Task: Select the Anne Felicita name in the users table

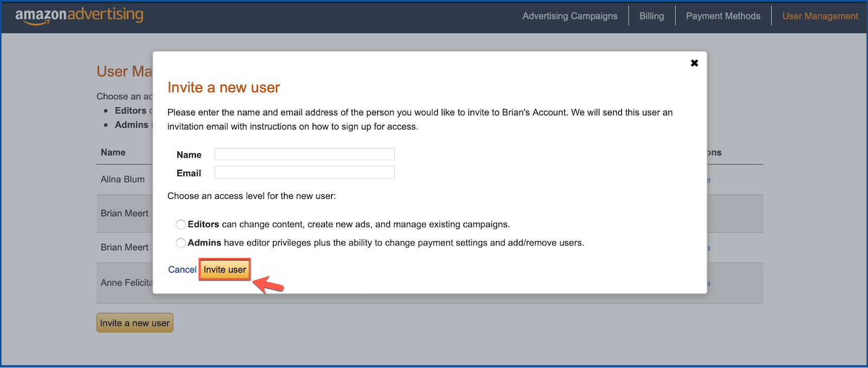Action: pos(126,283)
